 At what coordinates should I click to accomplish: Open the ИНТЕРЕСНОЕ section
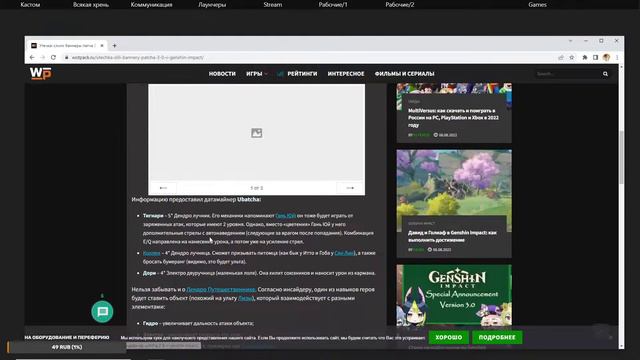(346, 74)
